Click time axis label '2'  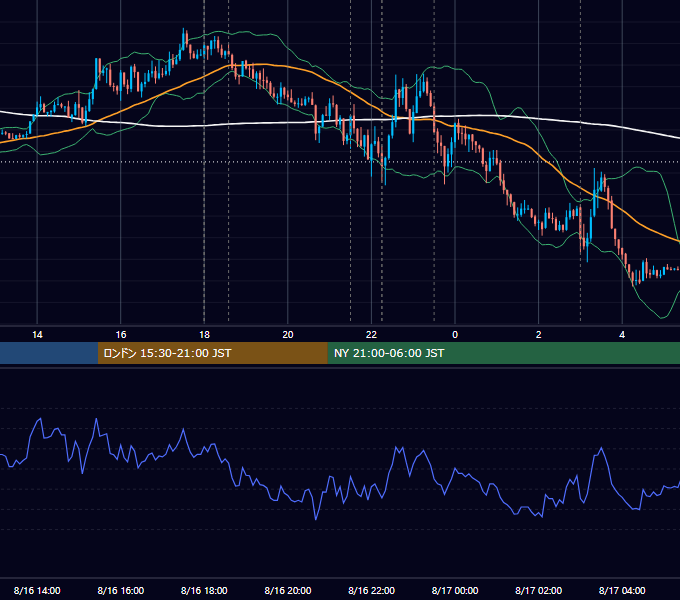point(539,335)
